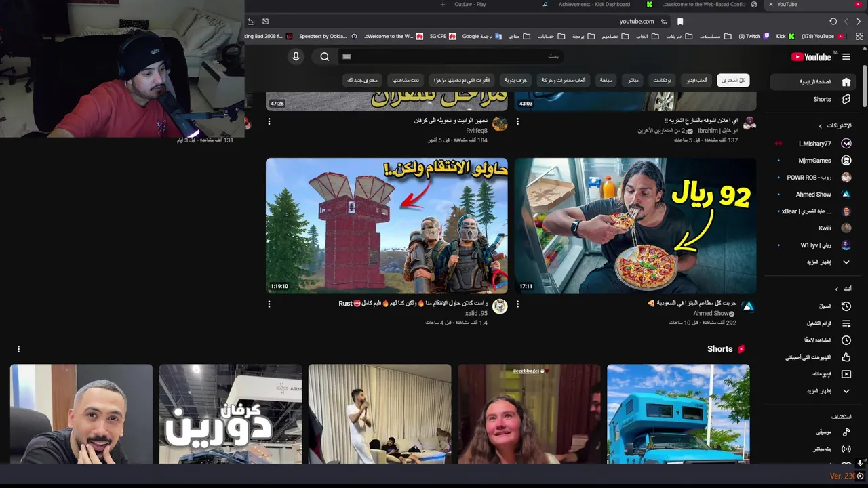Open the 'دورين' Short thumbnail

(x=231, y=414)
